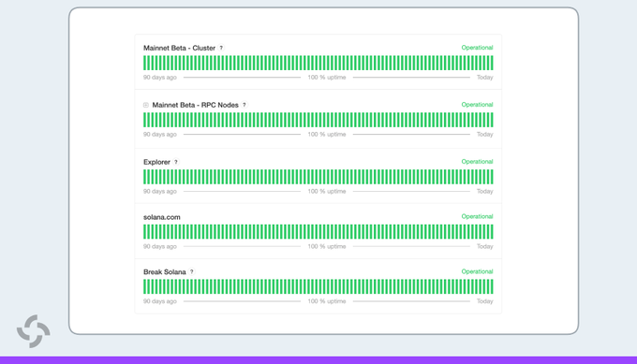Image resolution: width=637 pixels, height=364 pixels.
Task: Click '90 days ago' label under Cluster
Action: tap(159, 77)
